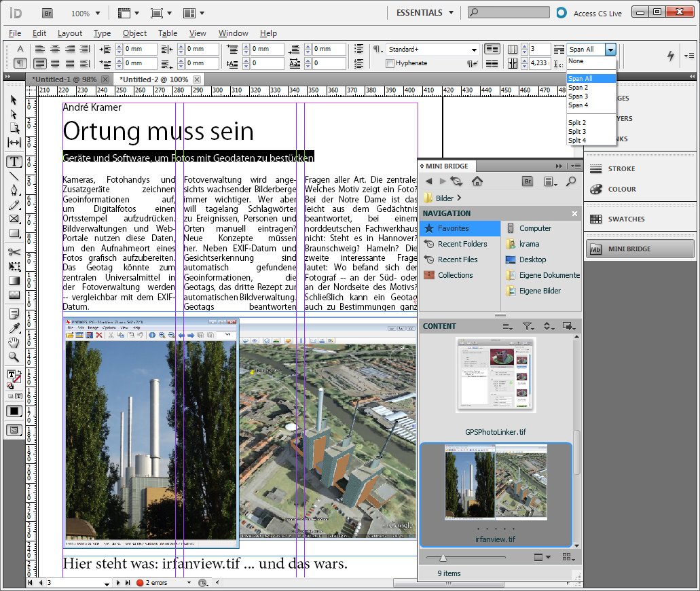Viewport: 700px width, 591px height.
Task: Open search in Mini Bridge panel
Action: point(571,181)
